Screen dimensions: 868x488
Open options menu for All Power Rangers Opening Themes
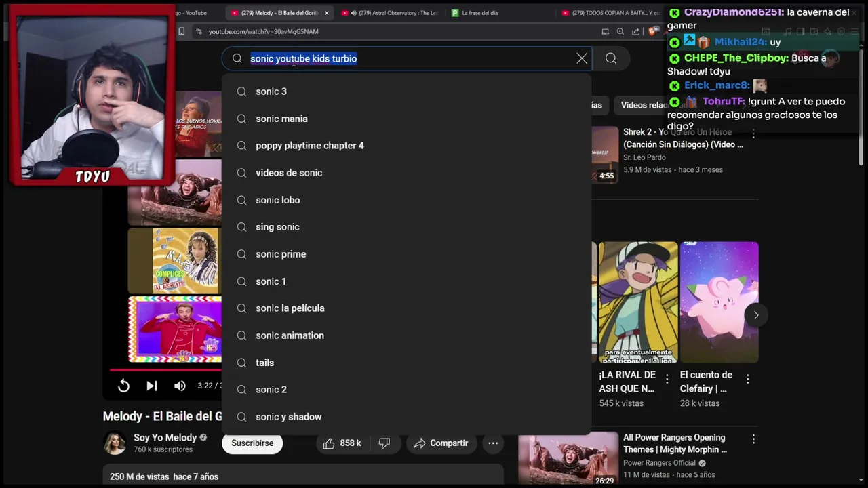(753, 439)
